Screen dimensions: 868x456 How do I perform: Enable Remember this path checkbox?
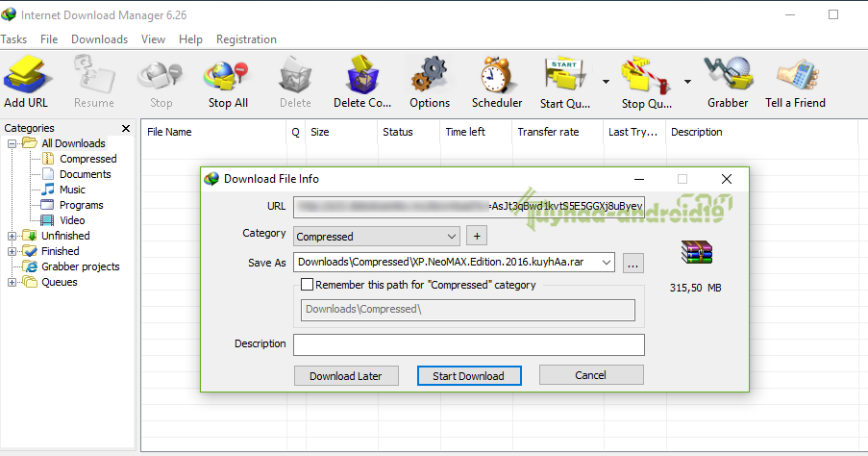[x=307, y=285]
